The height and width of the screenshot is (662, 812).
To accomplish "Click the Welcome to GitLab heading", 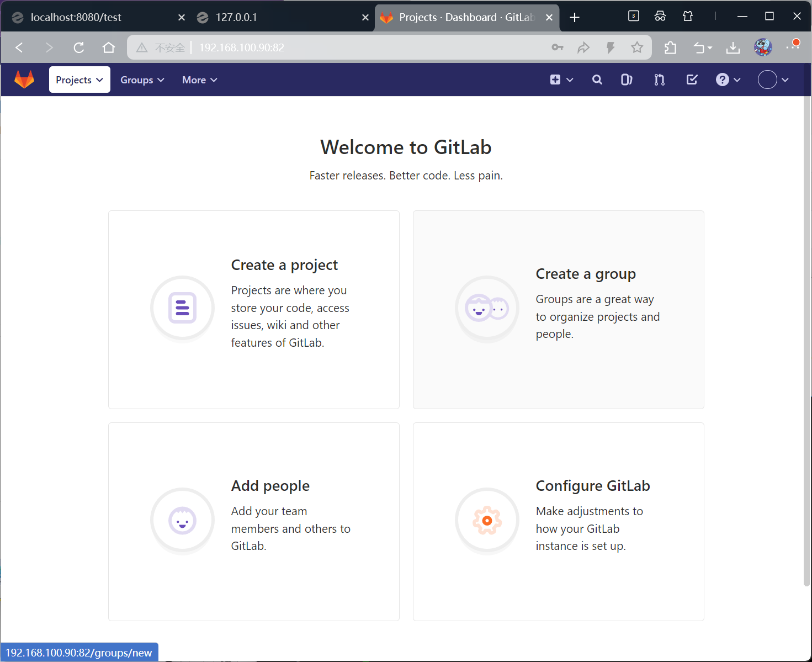I will [x=406, y=147].
